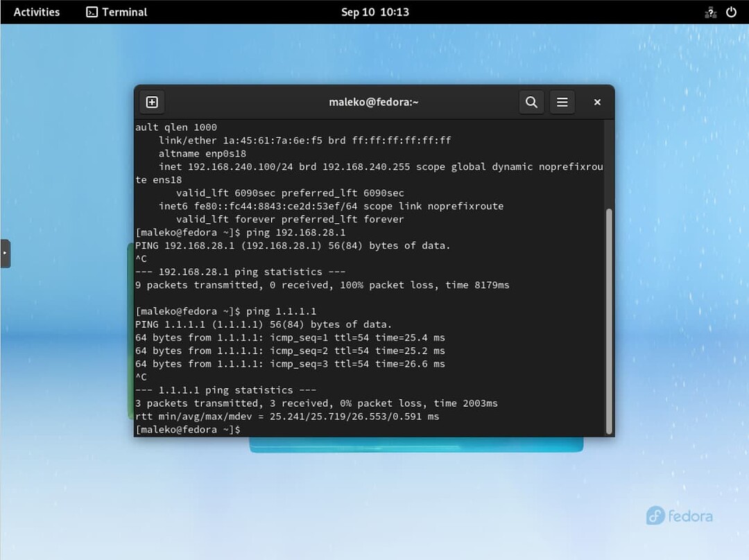Image resolution: width=749 pixels, height=560 pixels.
Task: Click the Fedora watermark logo
Action: [678, 516]
